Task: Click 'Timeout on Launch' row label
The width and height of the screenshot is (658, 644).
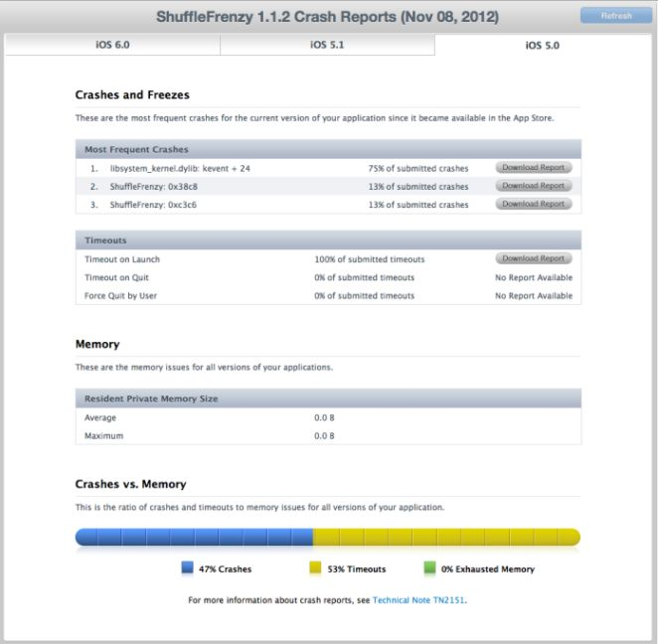Action: coord(122,259)
